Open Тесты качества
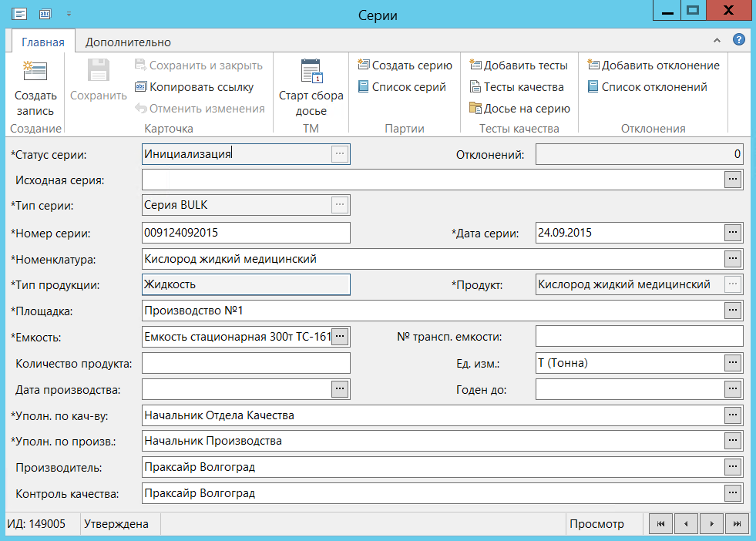The height and width of the screenshot is (541, 756). click(x=517, y=87)
